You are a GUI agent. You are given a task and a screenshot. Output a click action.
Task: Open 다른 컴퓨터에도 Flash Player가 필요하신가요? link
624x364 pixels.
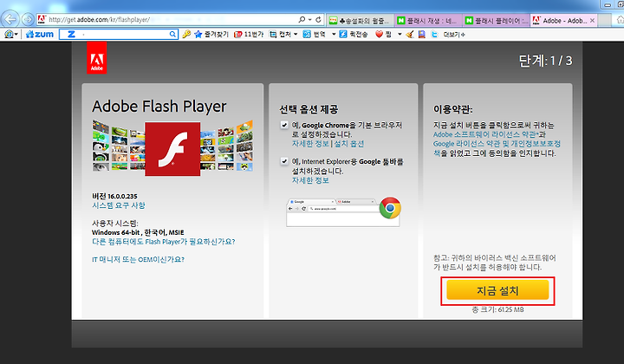(x=164, y=242)
